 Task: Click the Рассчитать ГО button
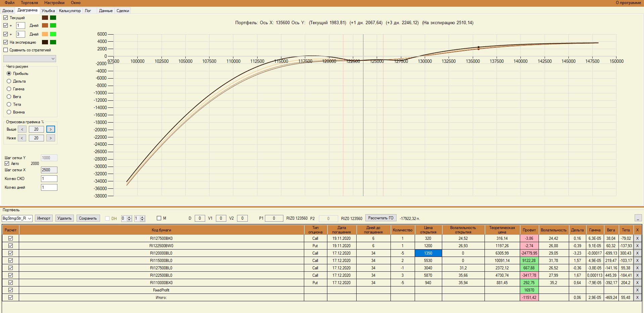pos(381,218)
